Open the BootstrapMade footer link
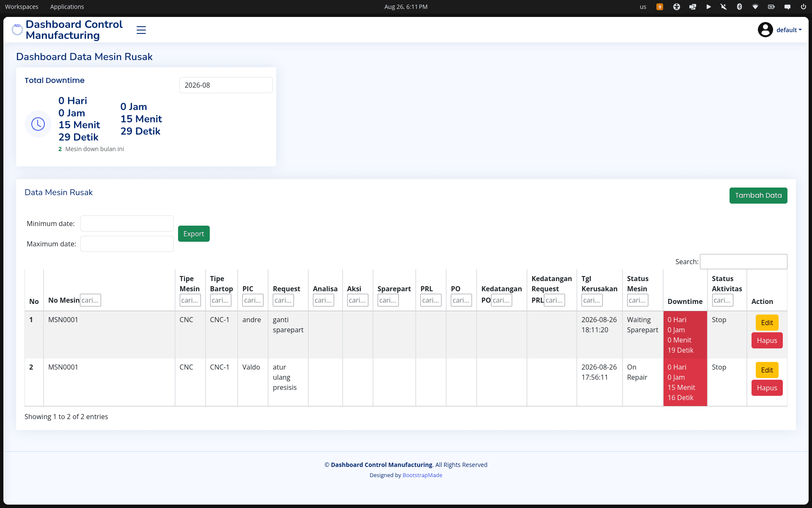812x508 pixels. click(422, 475)
